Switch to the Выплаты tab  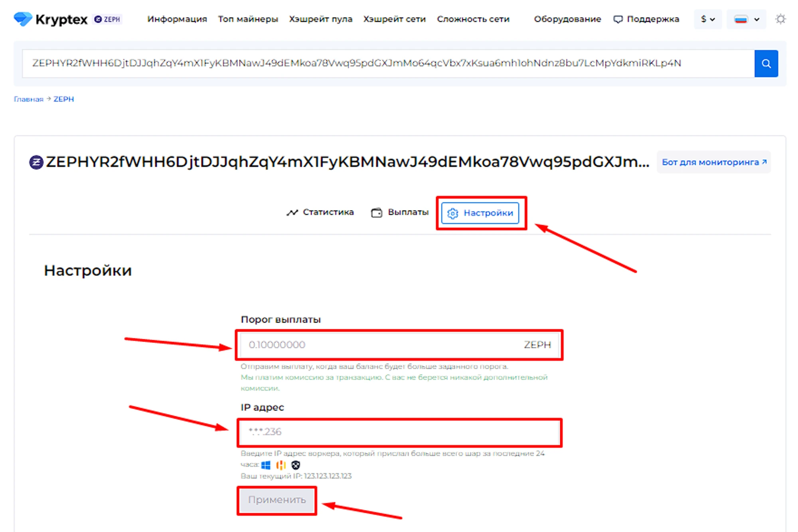point(400,212)
